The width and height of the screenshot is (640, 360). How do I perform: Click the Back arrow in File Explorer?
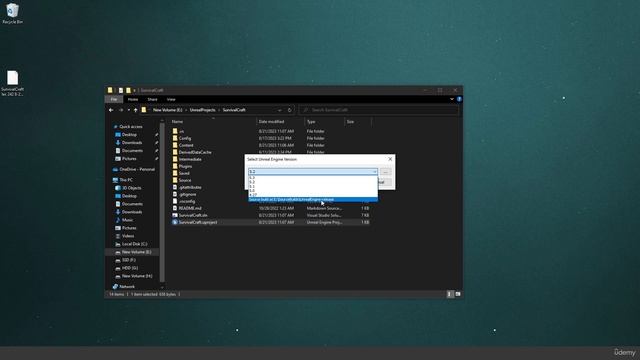pyautogui.click(x=111, y=110)
